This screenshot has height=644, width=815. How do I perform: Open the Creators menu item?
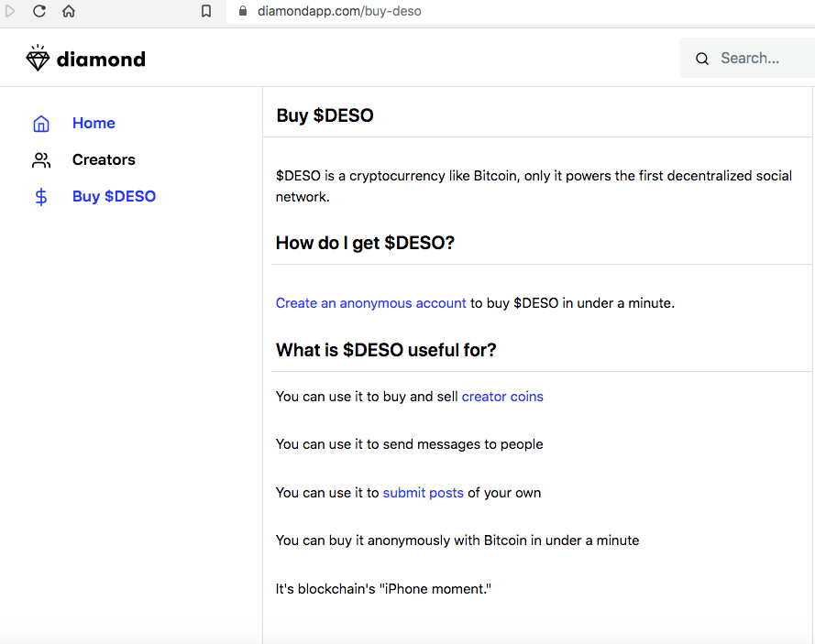[x=104, y=159]
